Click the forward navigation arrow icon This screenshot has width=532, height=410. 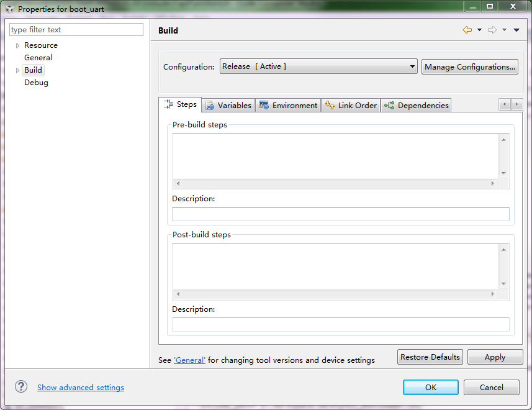[492, 30]
